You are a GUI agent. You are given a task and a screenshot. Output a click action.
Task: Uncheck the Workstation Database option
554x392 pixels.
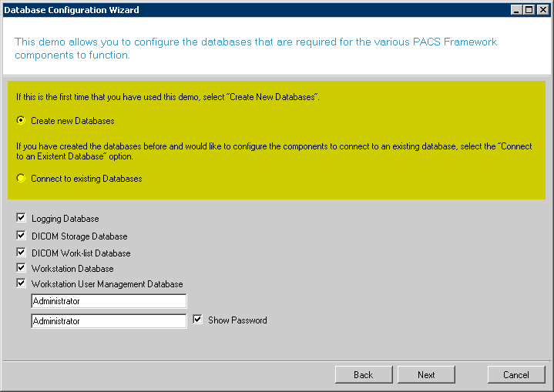coord(21,268)
